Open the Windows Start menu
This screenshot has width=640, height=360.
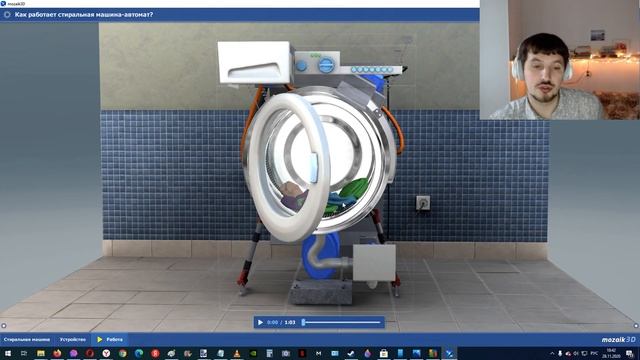7,353
